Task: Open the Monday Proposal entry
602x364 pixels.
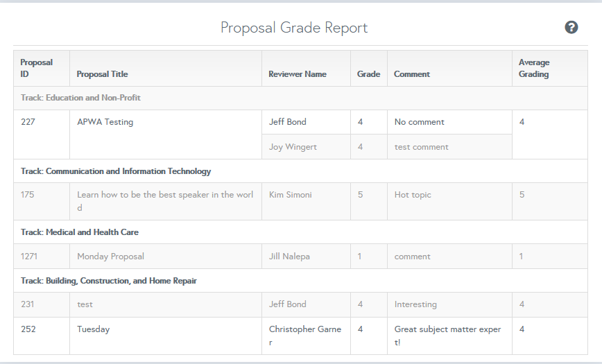Action: coord(110,257)
